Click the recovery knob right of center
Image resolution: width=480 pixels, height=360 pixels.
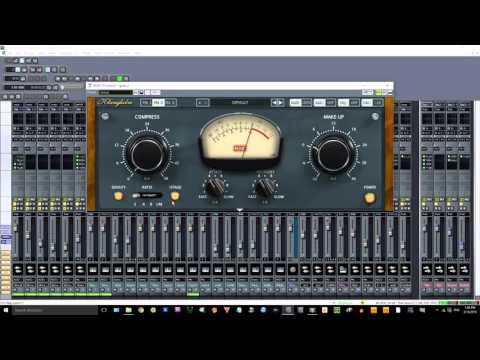pyautogui.click(x=265, y=187)
